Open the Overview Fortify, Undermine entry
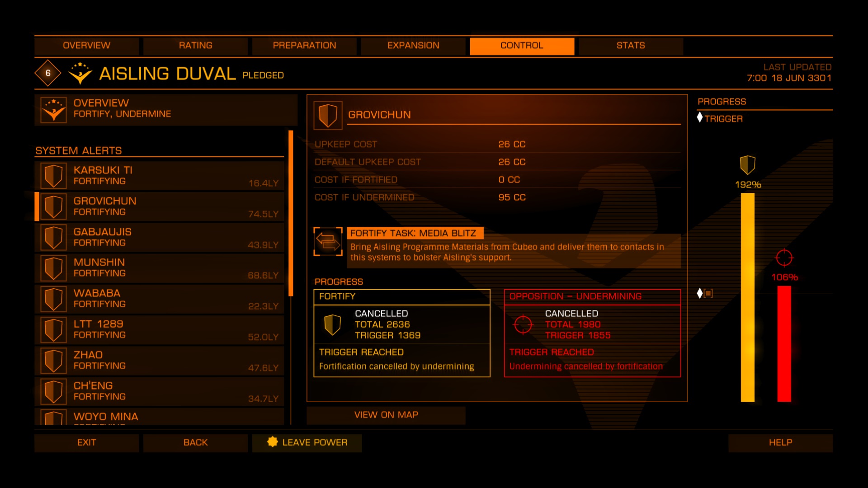Screen dimensions: 868x488 pyautogui.click(x=165, y=109)
